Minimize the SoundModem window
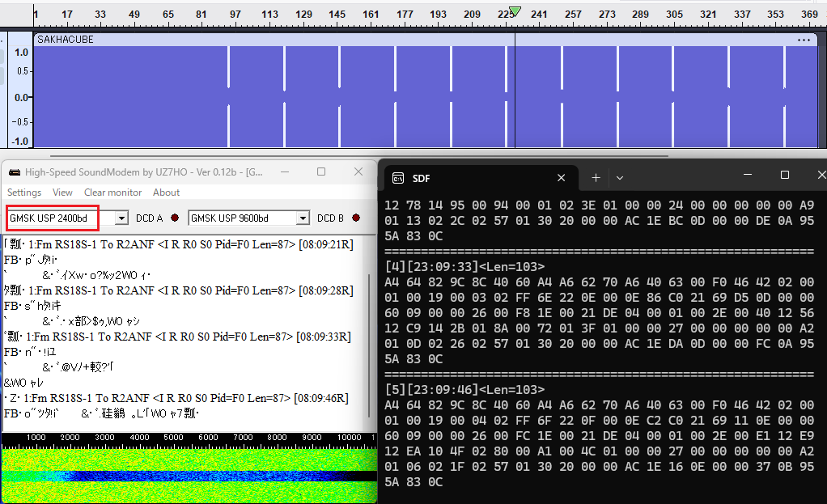The height and width of the screenshot is (504, 827). (x=285, y=172)
